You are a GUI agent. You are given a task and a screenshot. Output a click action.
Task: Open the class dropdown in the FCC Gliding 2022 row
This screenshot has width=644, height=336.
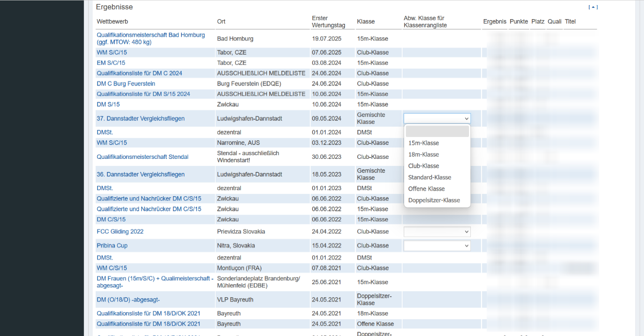[437, 232]
